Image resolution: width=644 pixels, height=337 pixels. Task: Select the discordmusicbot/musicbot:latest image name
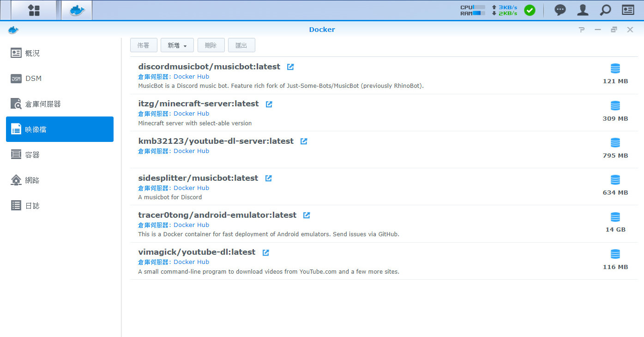point(209,67)
